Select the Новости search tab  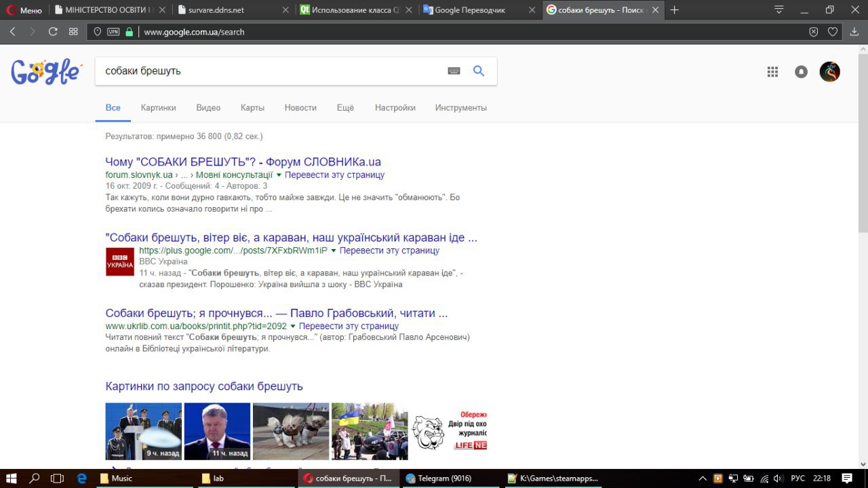point(300,107)
